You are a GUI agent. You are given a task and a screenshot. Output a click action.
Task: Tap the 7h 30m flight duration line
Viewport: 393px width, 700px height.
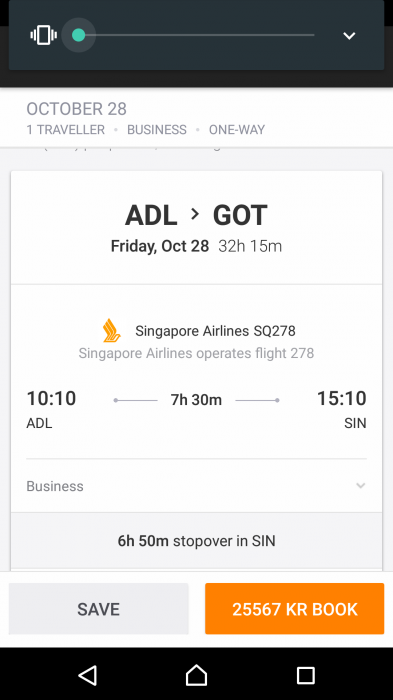[196, 400]
